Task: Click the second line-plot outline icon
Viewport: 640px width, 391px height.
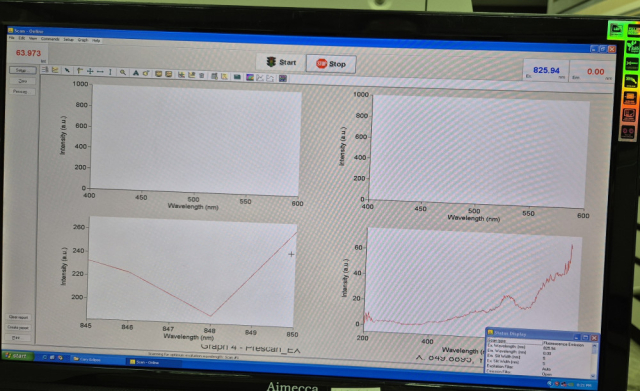Action: pyautogui.click(x=270, y=78)
